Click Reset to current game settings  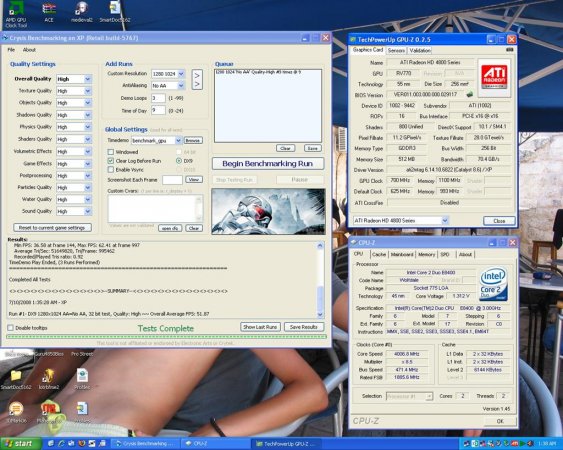click(x=52, y=228)
